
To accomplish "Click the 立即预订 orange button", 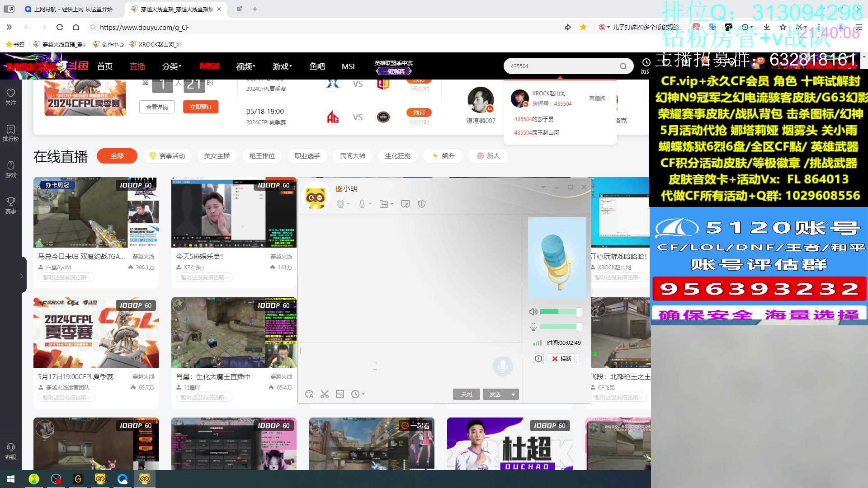I will click(201, 107).
